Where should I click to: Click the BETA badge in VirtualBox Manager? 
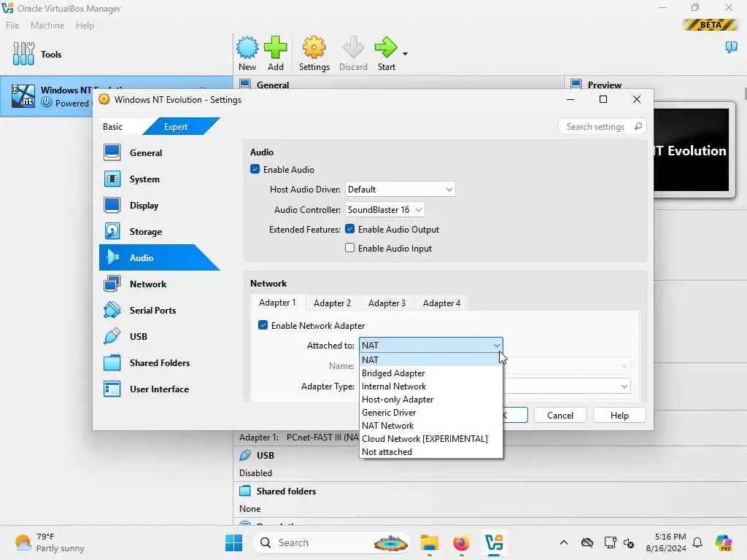(x=710, y=25)
